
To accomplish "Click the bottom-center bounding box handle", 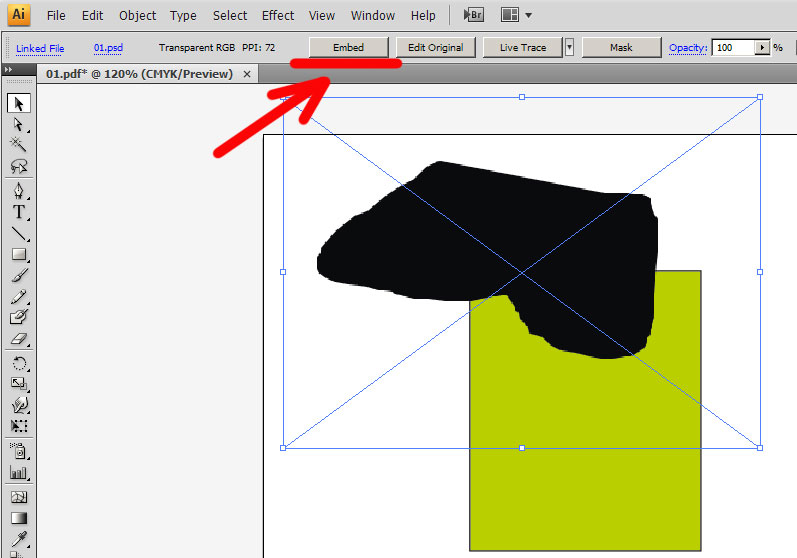I will click(x=522, y=448).
